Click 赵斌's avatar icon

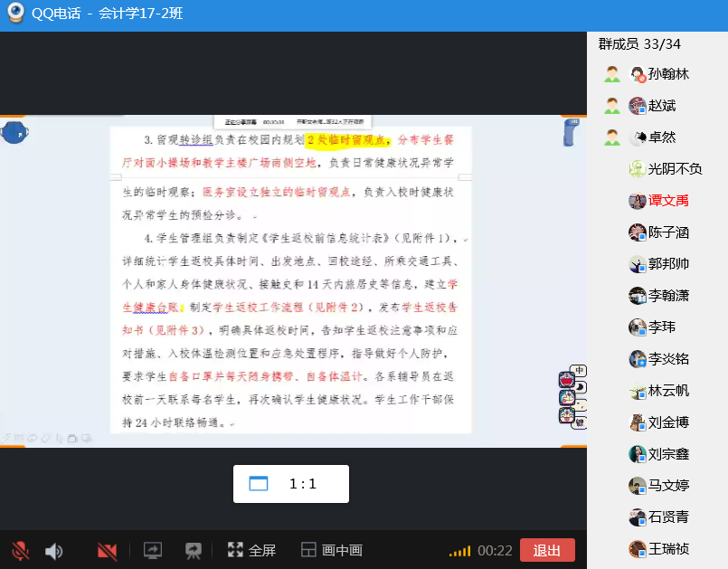pos(638,106)
